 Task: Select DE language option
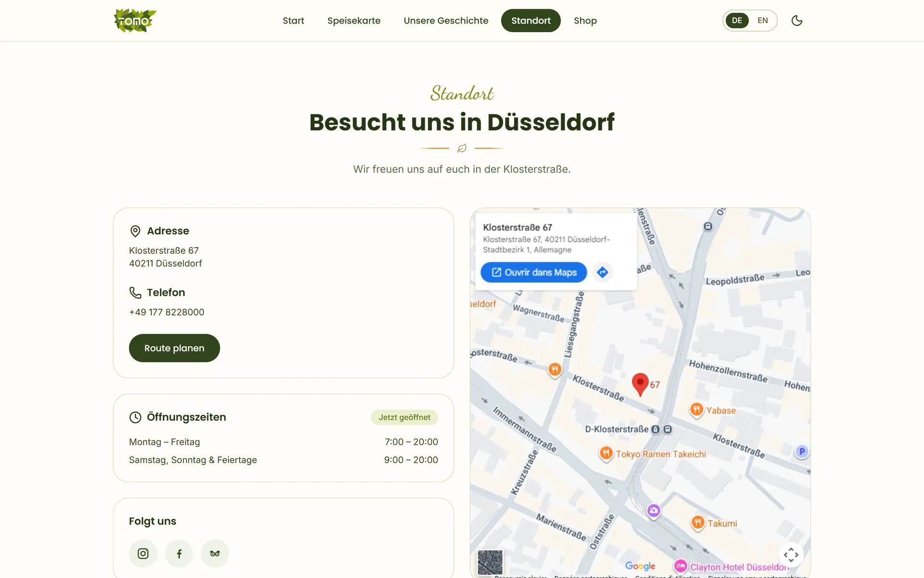[737, 21]
